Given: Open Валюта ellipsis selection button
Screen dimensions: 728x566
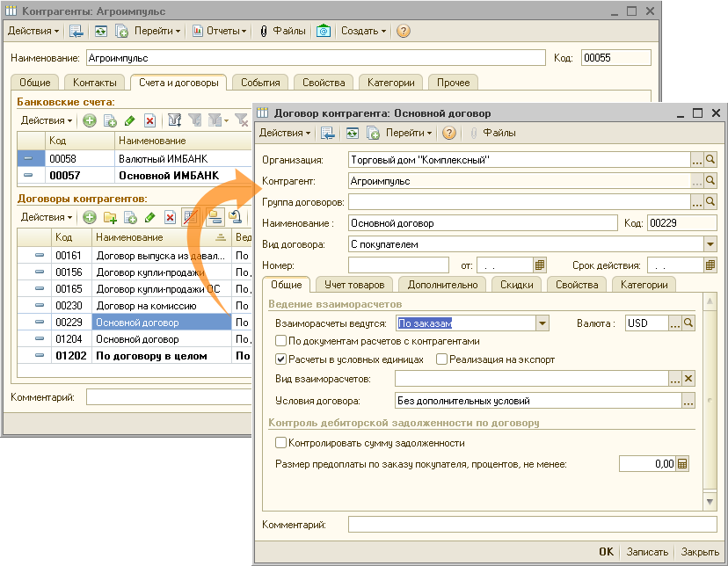Looking at the screenshot, I should coord(675,323).
